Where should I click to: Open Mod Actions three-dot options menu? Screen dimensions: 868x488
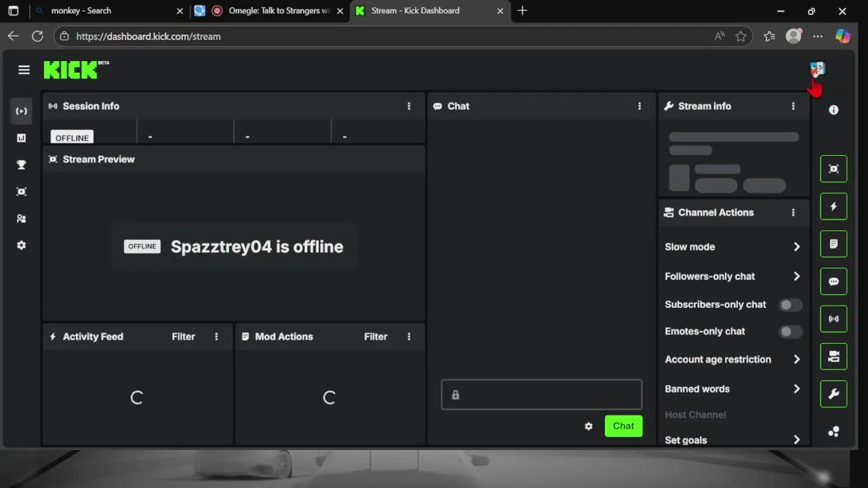click(x=409, y=337)
